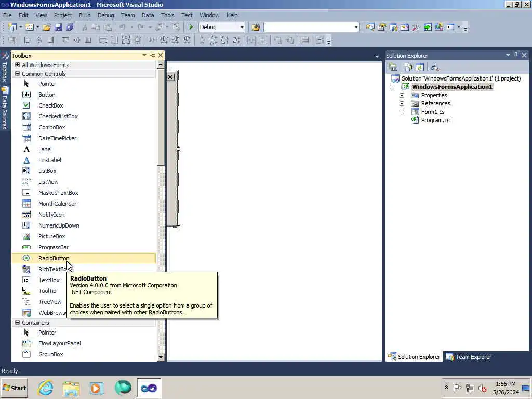Click the Tab Order layout icon
532x399 pixels.
pos(320,41)
